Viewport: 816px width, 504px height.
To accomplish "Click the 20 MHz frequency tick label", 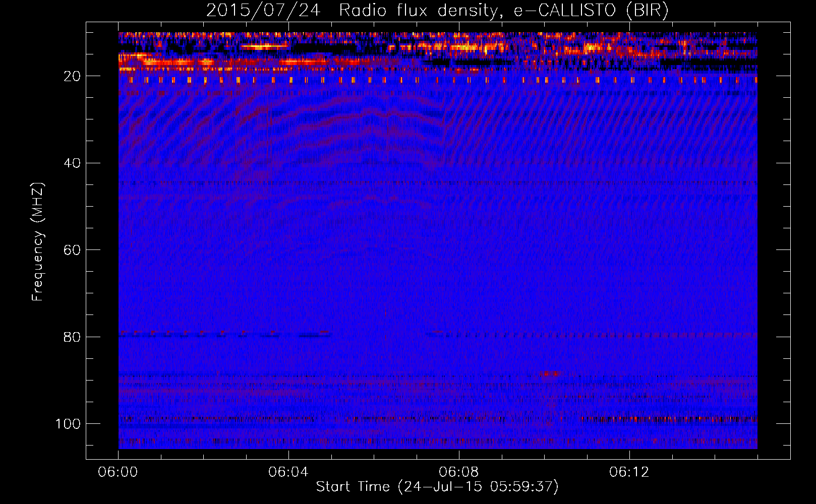I will 72,76.
